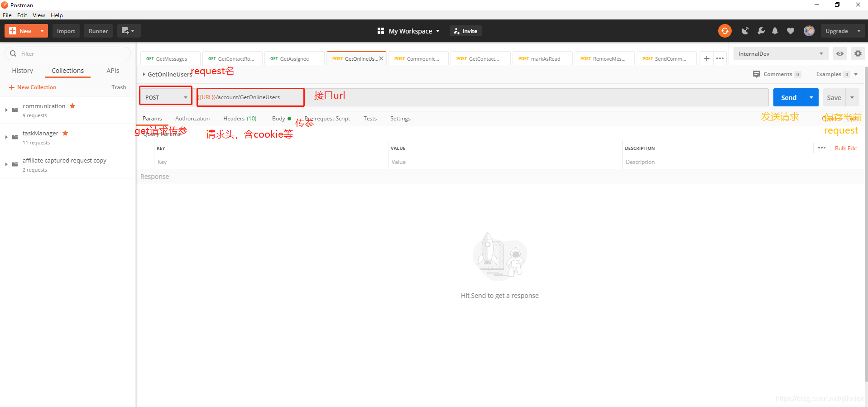Switch to the GetAssignee request tab

[x=294, y=58]
